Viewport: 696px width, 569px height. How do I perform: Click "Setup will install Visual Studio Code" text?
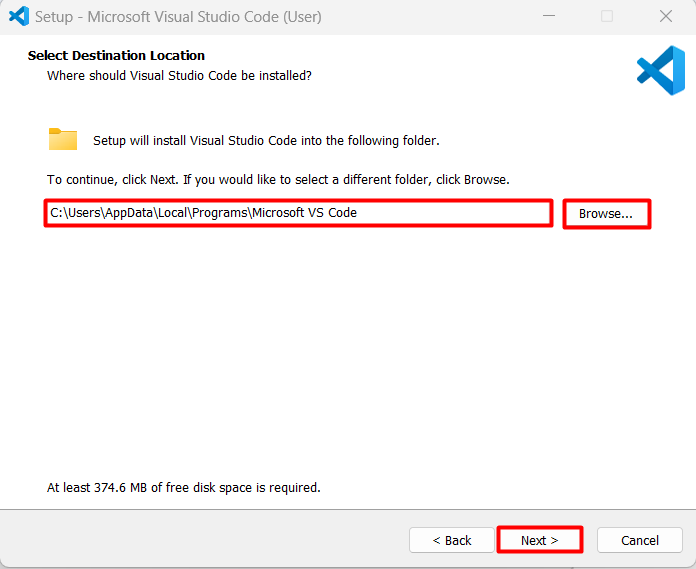pyautogui.click(x=266, y=141)
